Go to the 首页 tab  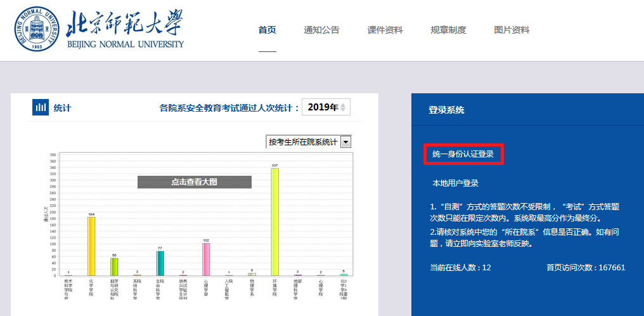click(267, 30)
